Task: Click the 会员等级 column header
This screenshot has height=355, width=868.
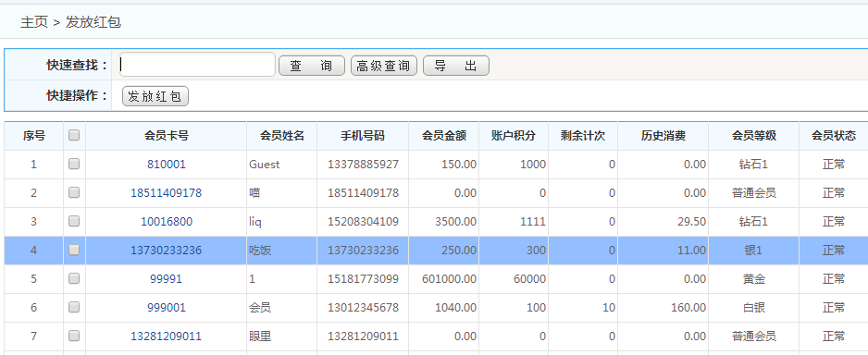Action: click(753, 136)
